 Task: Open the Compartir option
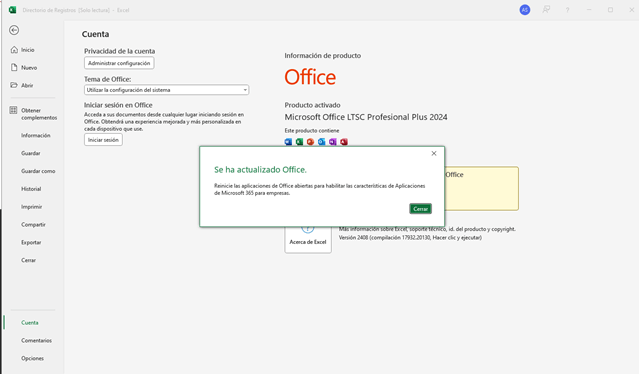(33, 225)
